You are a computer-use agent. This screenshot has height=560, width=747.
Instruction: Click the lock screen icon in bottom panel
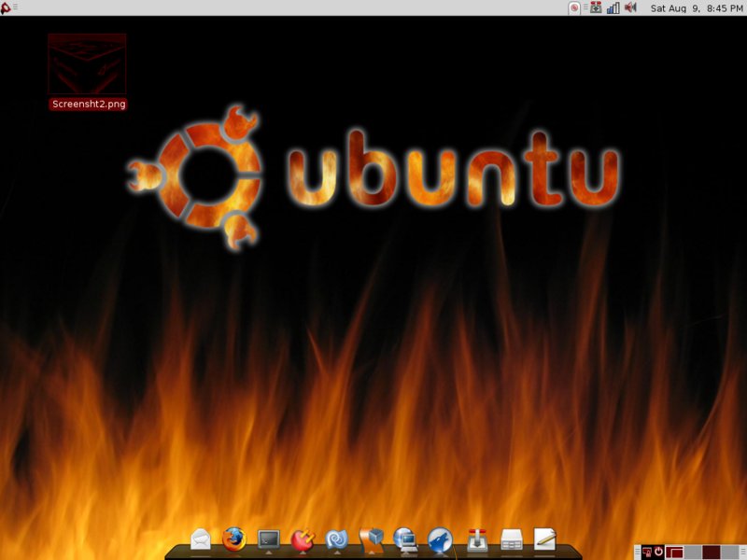click(646, 553)
